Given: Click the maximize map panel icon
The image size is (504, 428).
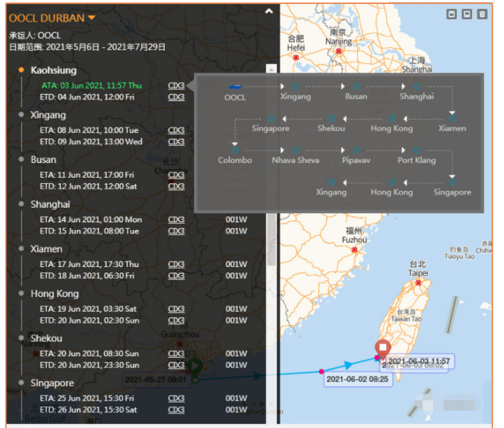Looking at the screenshot, I should [466, 14].
